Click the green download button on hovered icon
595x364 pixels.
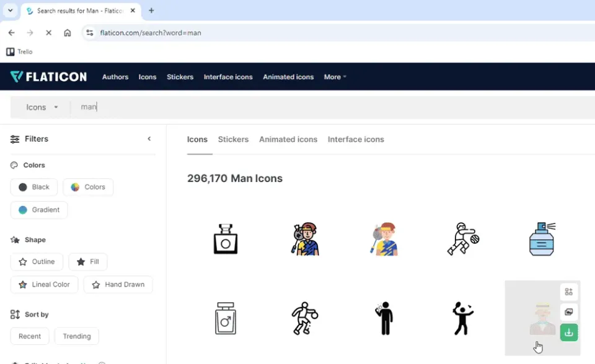click(568, 332)
